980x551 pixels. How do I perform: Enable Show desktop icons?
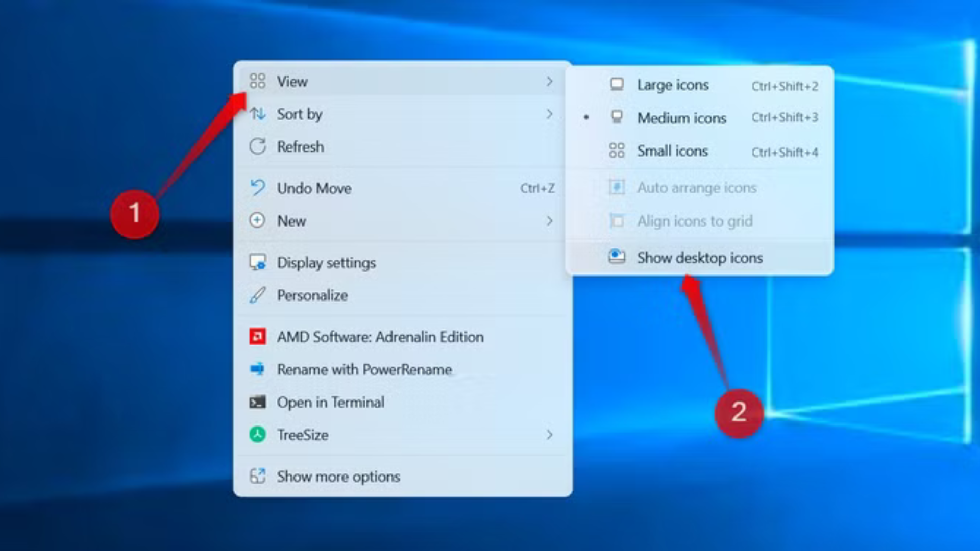[x=699, y=258]
